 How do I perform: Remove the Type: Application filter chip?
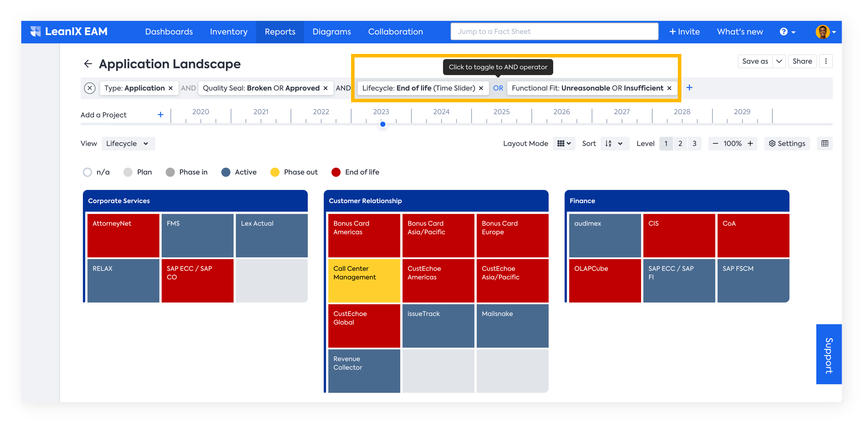[171, 88]
